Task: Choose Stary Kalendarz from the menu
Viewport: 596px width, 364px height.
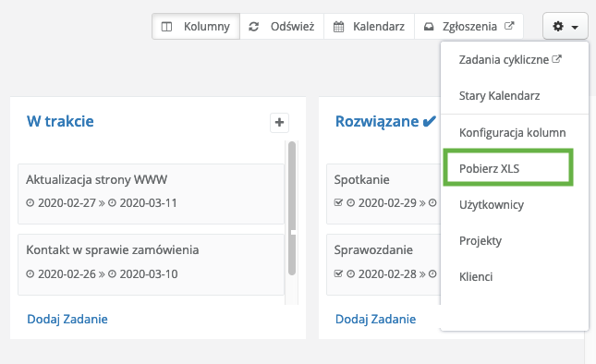Action: (x=499, y=96)
